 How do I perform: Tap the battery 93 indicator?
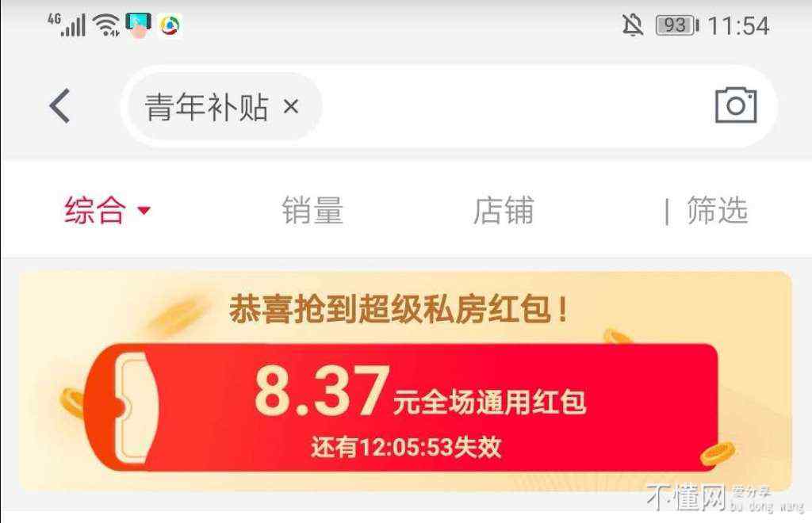pyautogui.click(x=677, y=25)
